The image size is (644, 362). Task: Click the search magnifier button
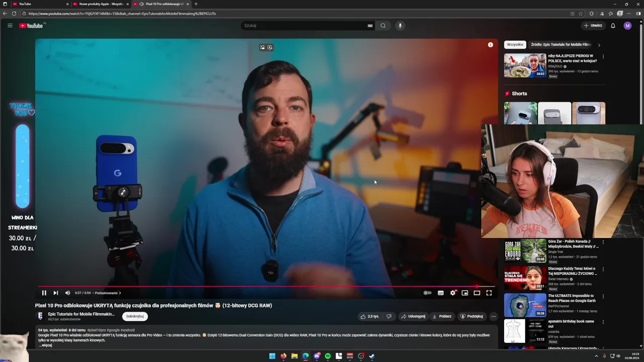pyautogui.click(x=383, y=26)
